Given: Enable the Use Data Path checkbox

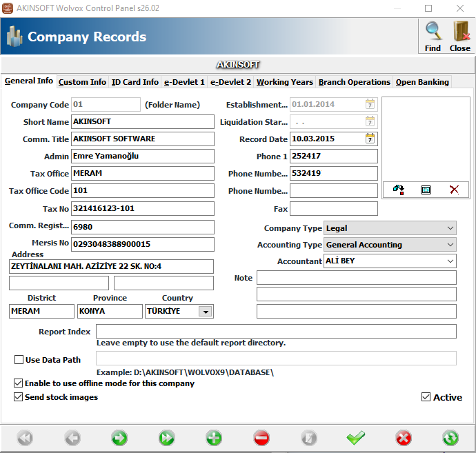Looking at the screenshot, I should coord(19,359).
